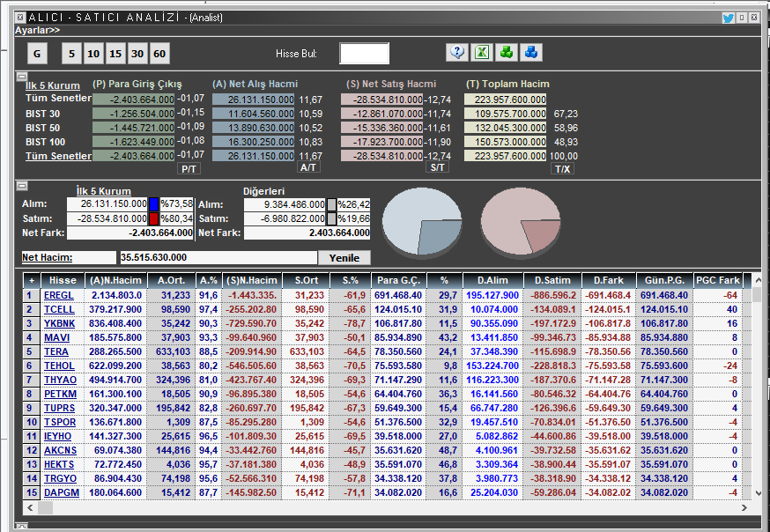The image size is (770, 532).
Task: Share via the Twitter bird icon
Action: click(729, 18)
